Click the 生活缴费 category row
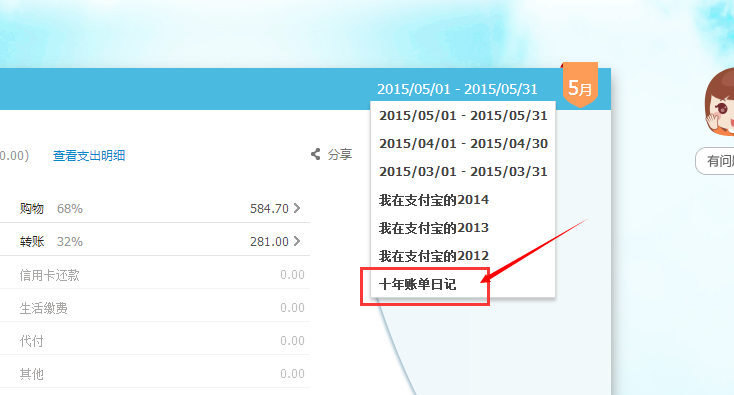 pyautogui.click(x=155, y=307)
